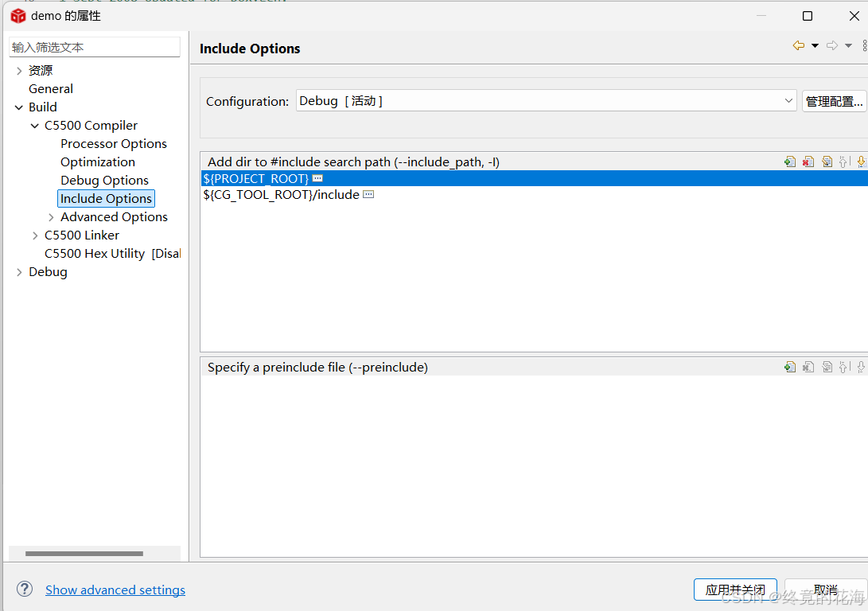Select Include Options tree item
868x611 pixels.
[106, 198]
